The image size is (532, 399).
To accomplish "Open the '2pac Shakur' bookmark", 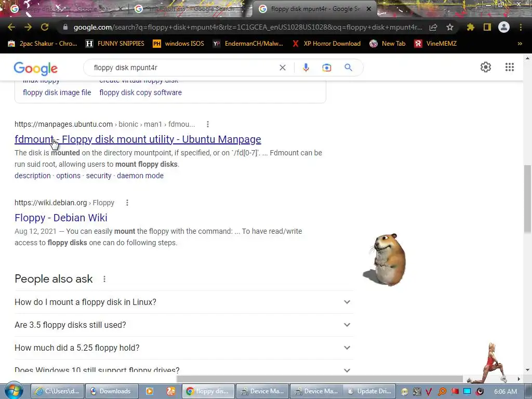I will 43,44.
